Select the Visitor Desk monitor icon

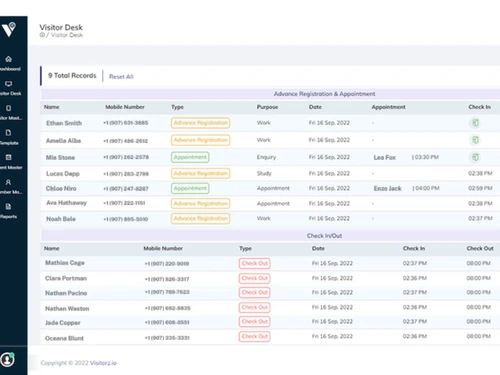[x=8, y=84]
